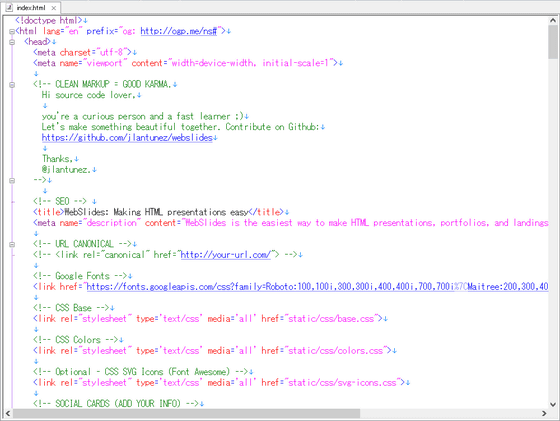This screenshot has height=421, width=560.
Task: Click the Optional CSS SVG Icons comment
Action: pyautogui.click(x=141, y=372)
